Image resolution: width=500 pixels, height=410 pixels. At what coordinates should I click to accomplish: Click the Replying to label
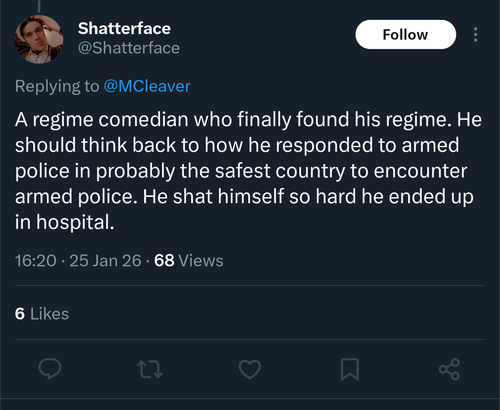point(57,86)
